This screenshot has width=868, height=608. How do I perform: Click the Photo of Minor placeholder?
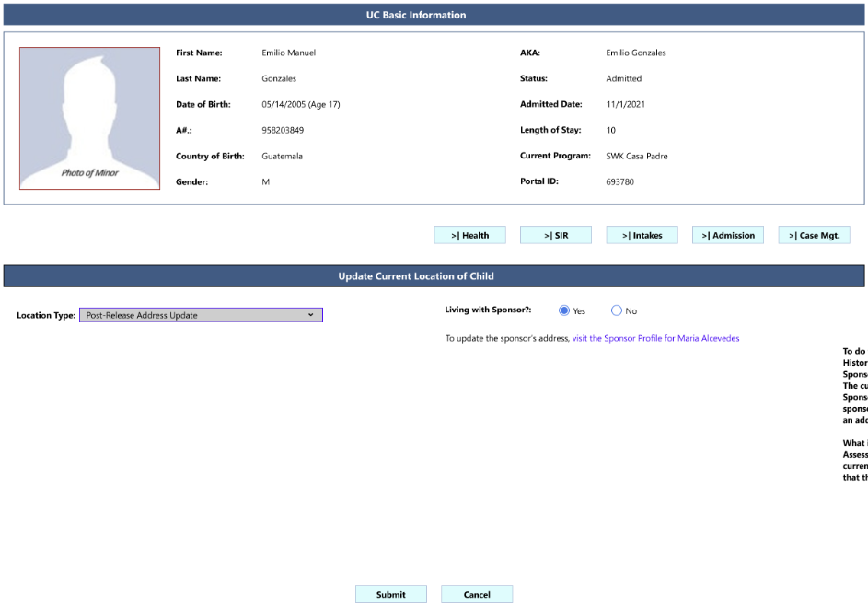coord(89,118)
